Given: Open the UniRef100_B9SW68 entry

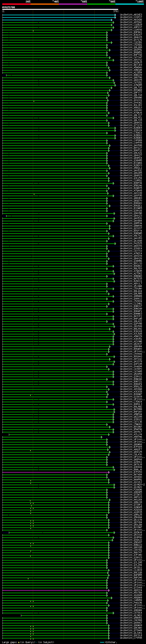Looking at the screenshot, I should (131, 90).
